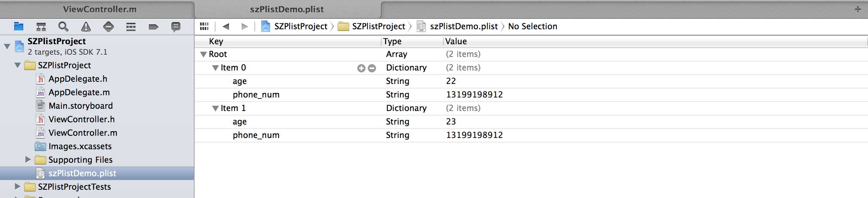Click the ViewController.h file icon in navigator
868x198 pixels.
pos(40,119)
